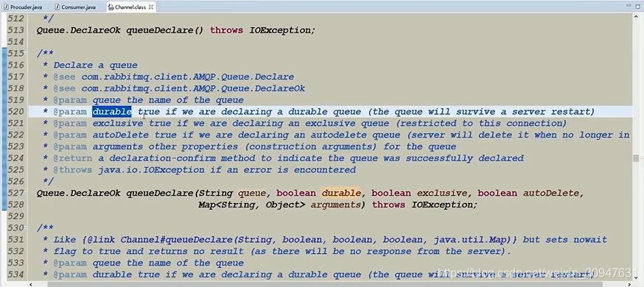Click queueDeclare method name on line 527

click(160, 193)
